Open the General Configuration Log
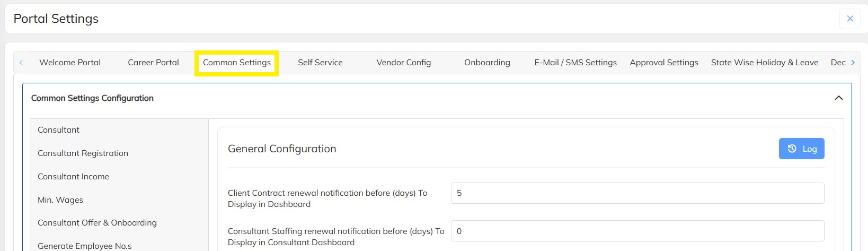The image size is (868, 251). click(801, 149)
